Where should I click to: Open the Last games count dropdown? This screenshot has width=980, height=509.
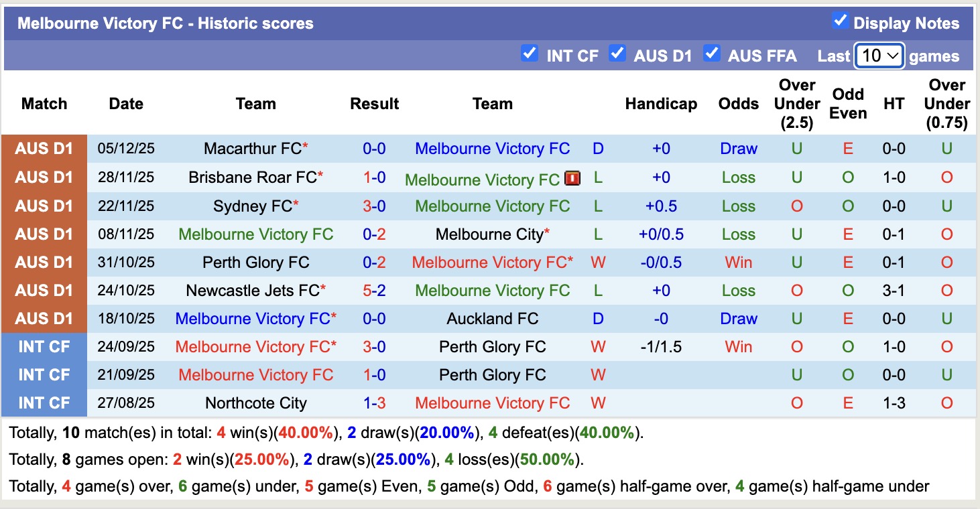pyautogui.click(x=879, y=55)
